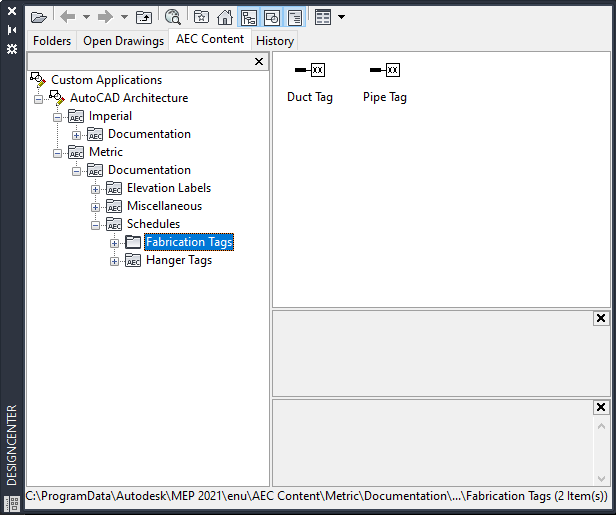Close the tree view pane with the X
The width and height of the screenshot is (616, 515).
259,61
